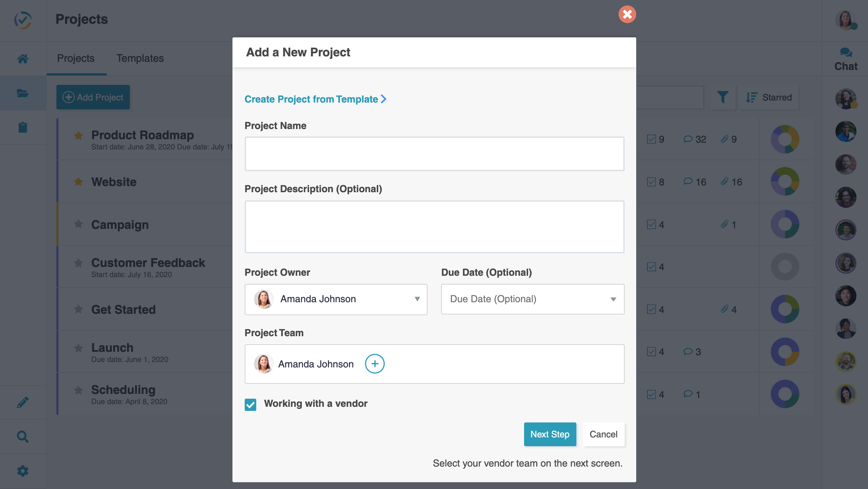Click the Home icon in sidebar
The width and height of the screenshot is (868, 489).
point(23,59)
